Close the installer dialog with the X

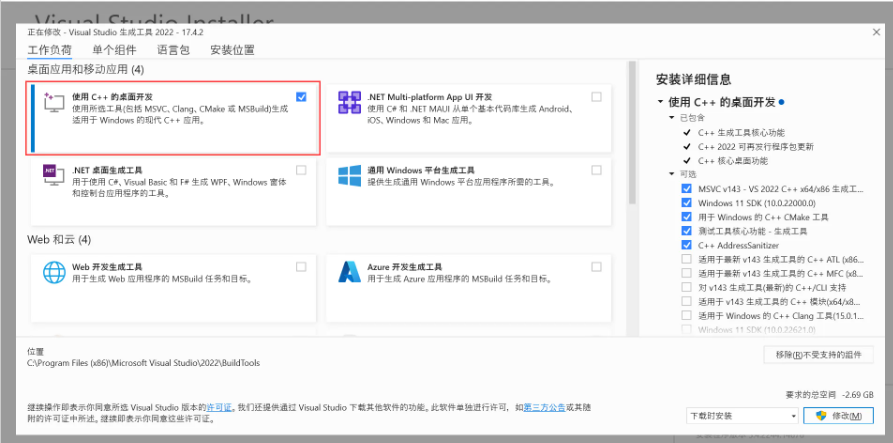876,32
